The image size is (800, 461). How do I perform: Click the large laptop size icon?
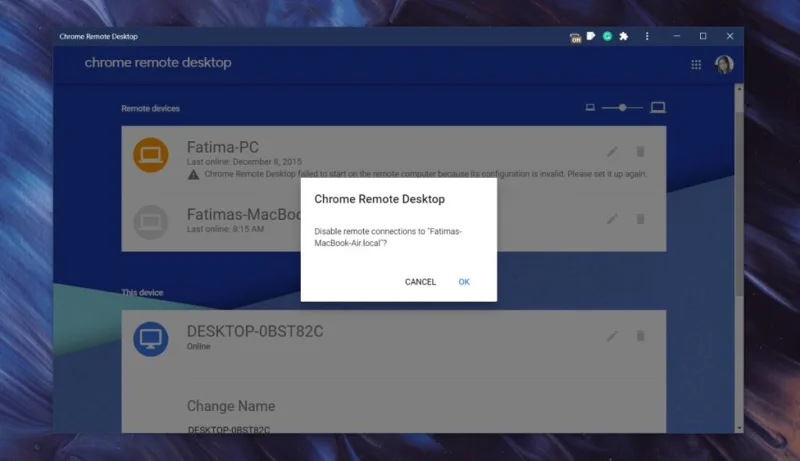[658, 108]
